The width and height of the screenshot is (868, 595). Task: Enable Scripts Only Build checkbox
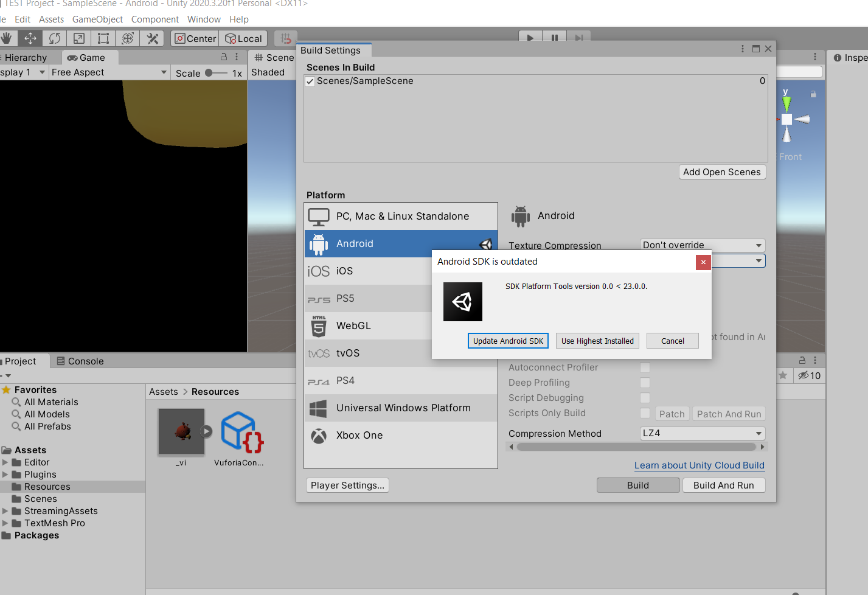(x=645, y=413)
